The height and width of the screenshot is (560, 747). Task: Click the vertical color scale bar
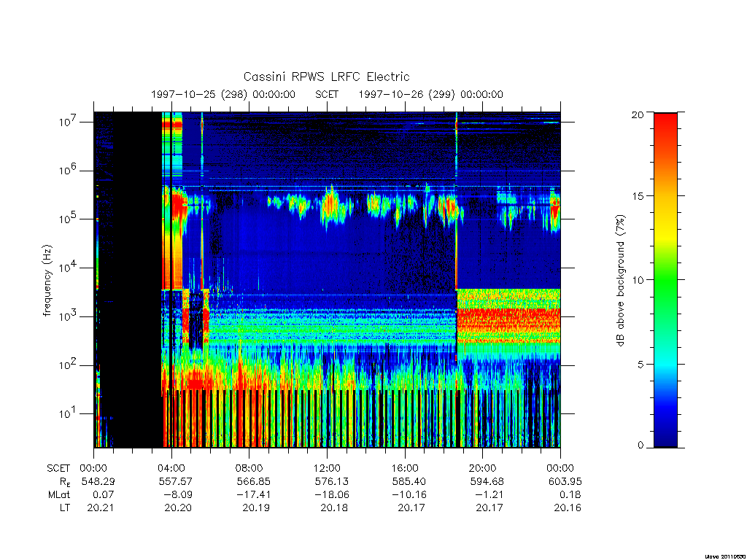(665, 280)
